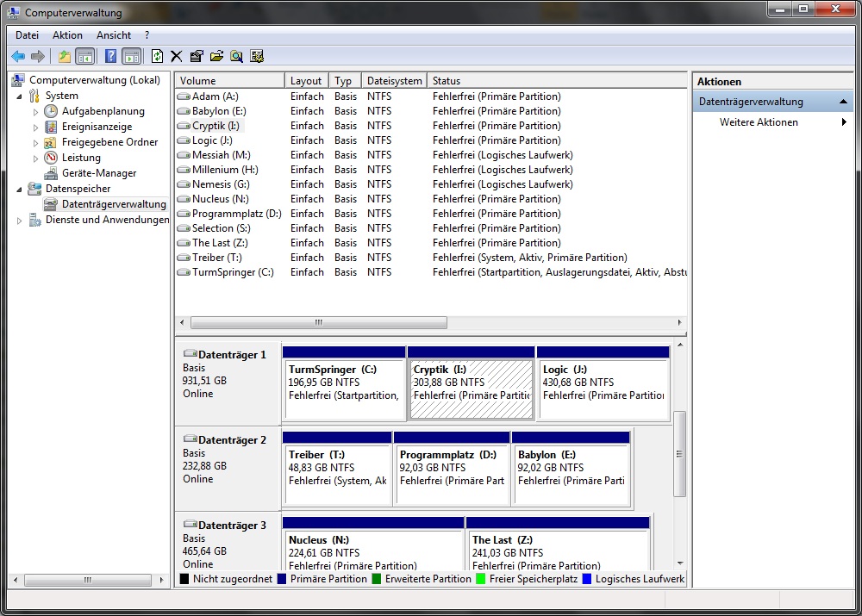Screen dimensions: 862x616
Task: Click the Properties icon in the toolbar
Action: tap(197, 56)
